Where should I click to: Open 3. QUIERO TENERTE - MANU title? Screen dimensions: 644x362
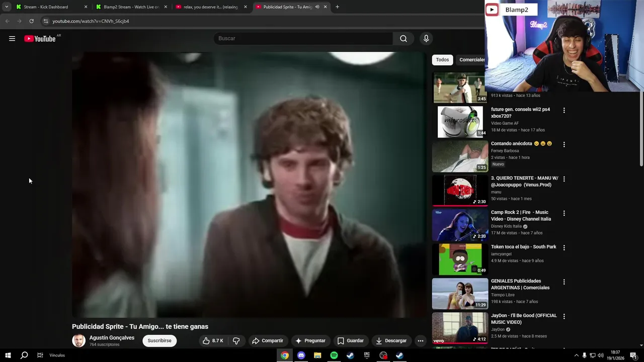click(x=524, y=181)
